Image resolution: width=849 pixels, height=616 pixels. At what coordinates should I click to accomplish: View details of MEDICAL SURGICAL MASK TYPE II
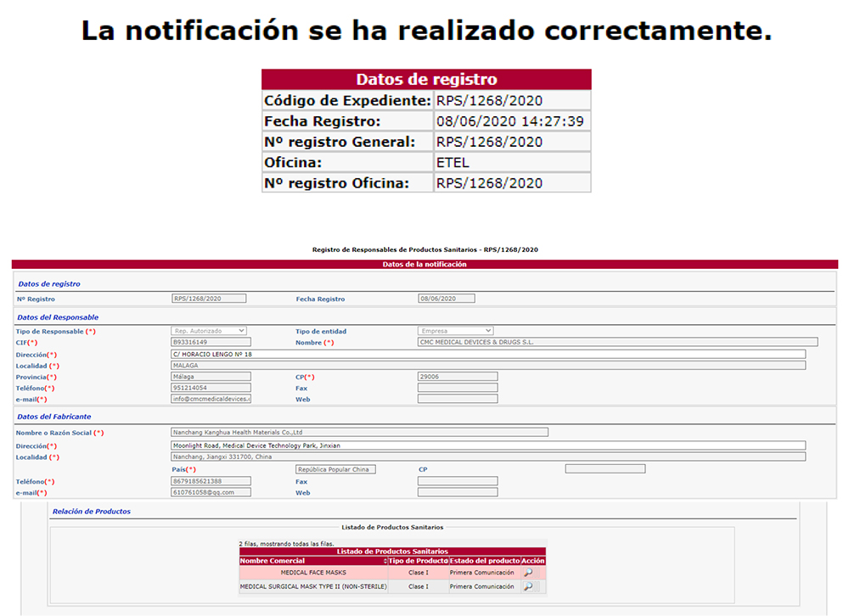click(x=529, y=586)
